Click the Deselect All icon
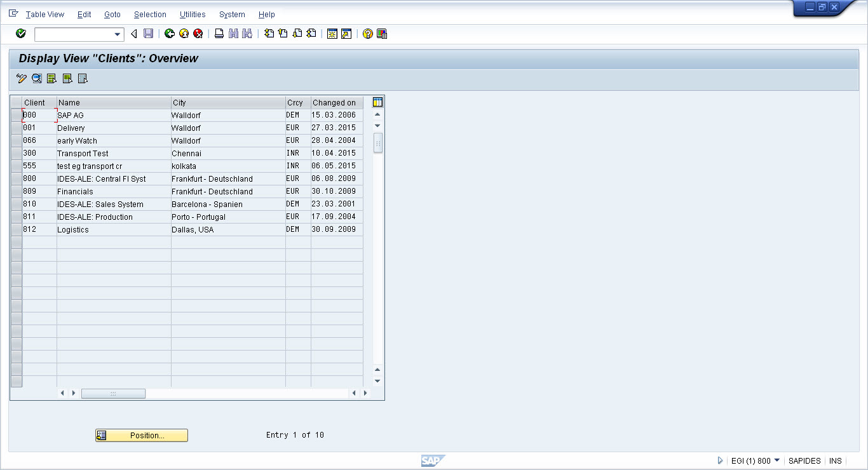Screen dimensions: 868x470 click(x=83, y=79)
